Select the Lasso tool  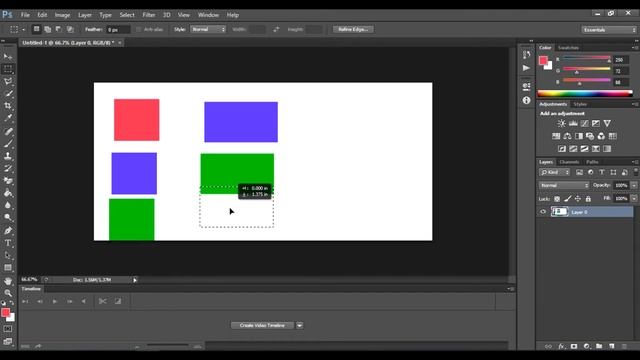[x=8, y=81]
